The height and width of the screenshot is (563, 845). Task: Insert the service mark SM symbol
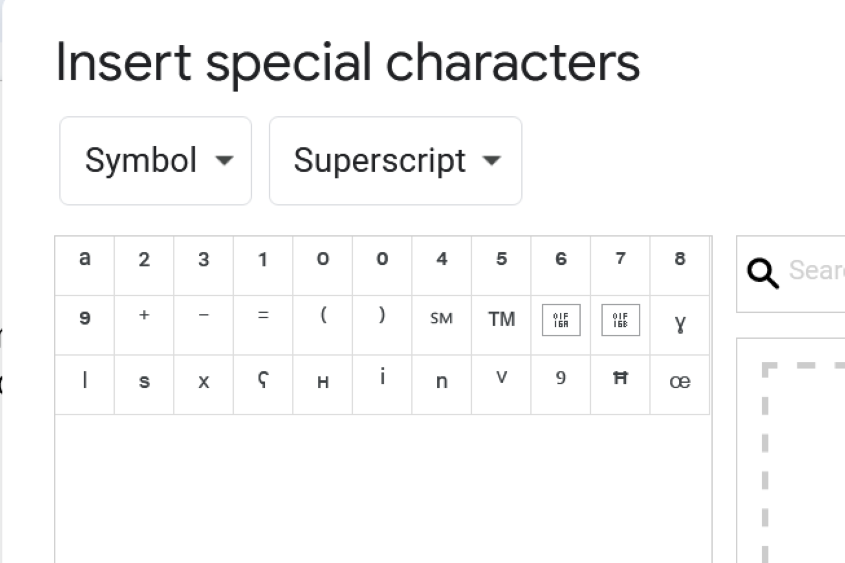441,320
